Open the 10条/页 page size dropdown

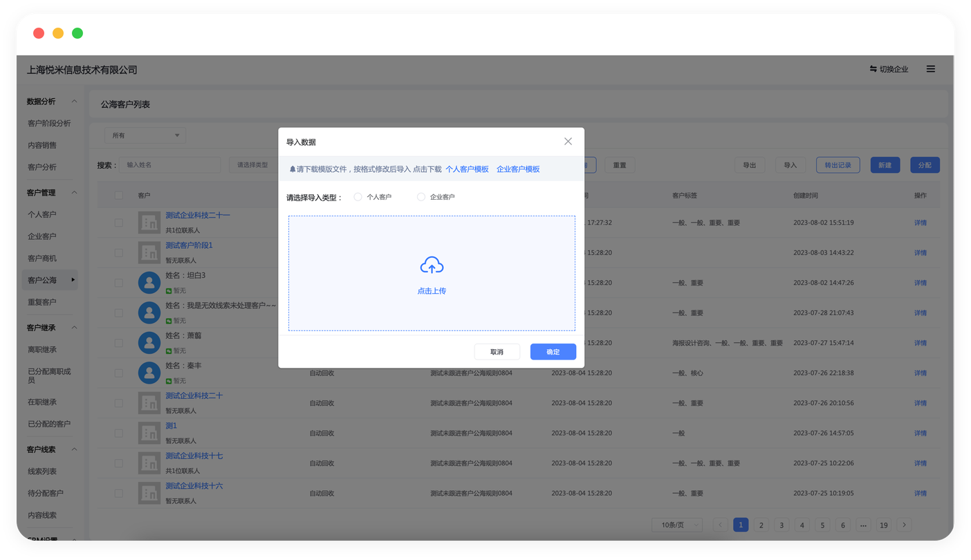(x=676, y=525)
